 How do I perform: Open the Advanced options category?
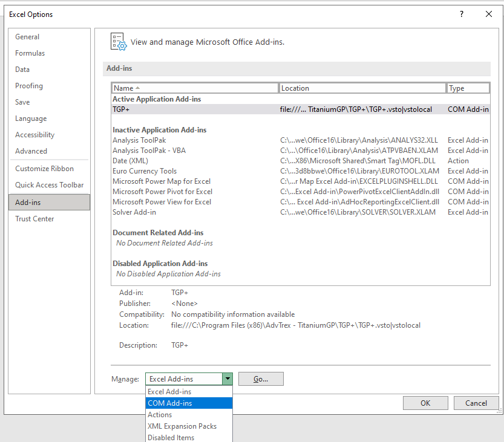coord(49,151)
